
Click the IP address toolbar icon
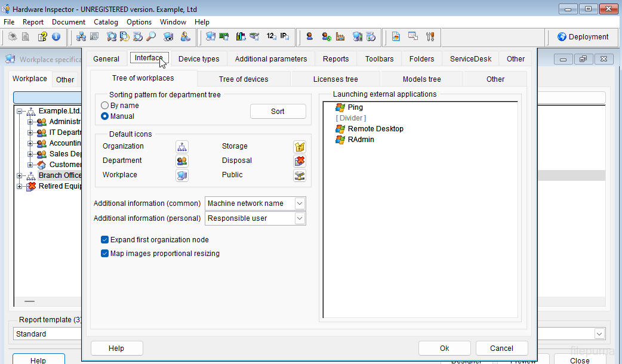pyautogui.click(x=285, y=36)
